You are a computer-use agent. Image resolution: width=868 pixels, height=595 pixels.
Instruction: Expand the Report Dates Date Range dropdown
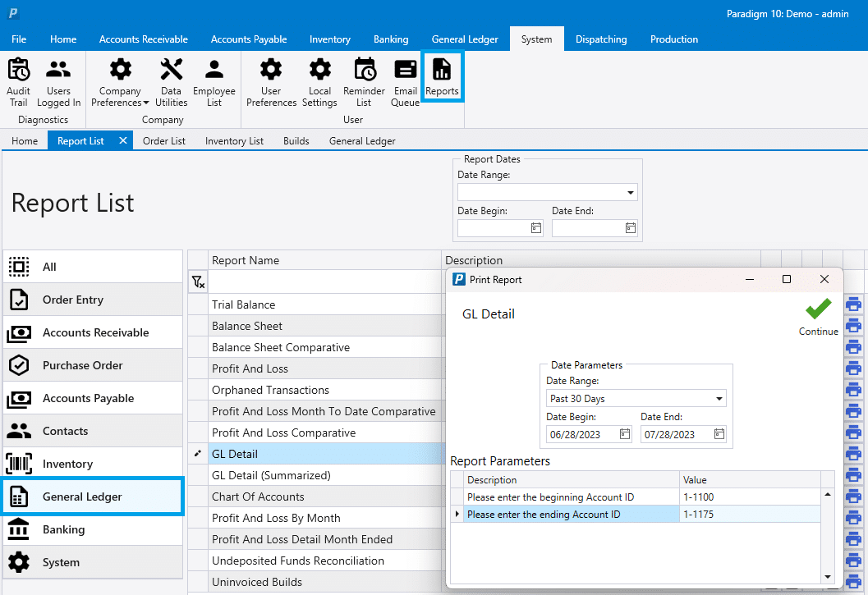(630, 193)
